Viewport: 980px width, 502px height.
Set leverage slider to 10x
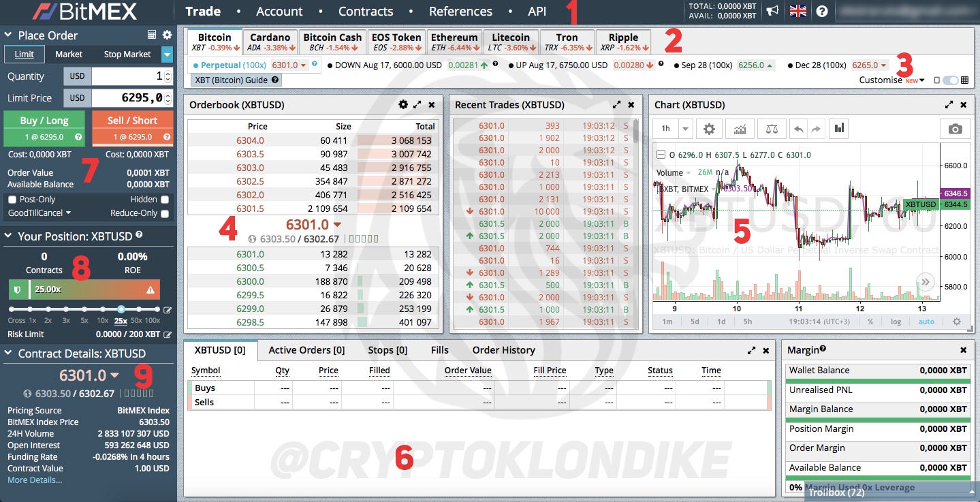point(102,309)
